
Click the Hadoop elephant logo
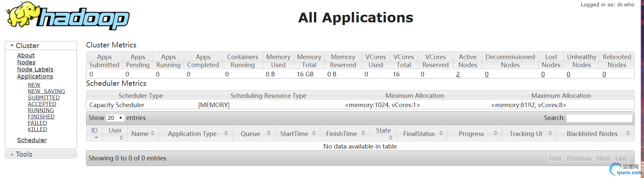coord(68,16)
